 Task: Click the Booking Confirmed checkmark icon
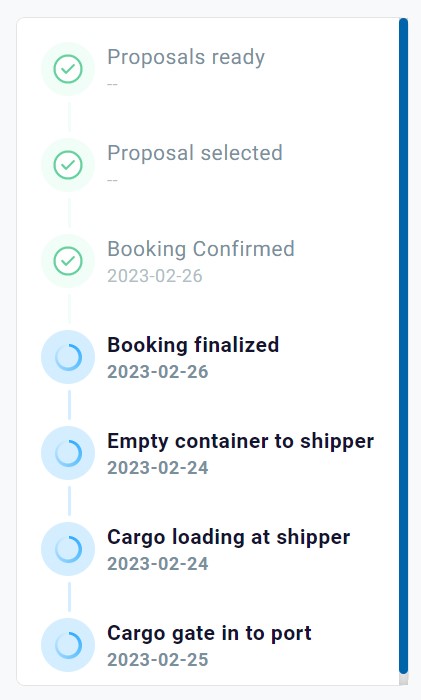[x=68, y=261]
